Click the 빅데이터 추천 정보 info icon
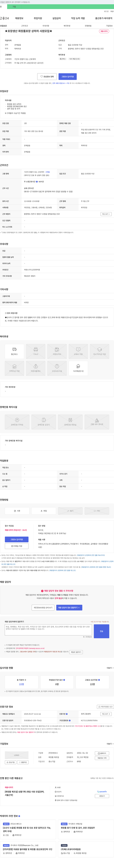This screenshot has height=868, width=114. pos(19,816)
